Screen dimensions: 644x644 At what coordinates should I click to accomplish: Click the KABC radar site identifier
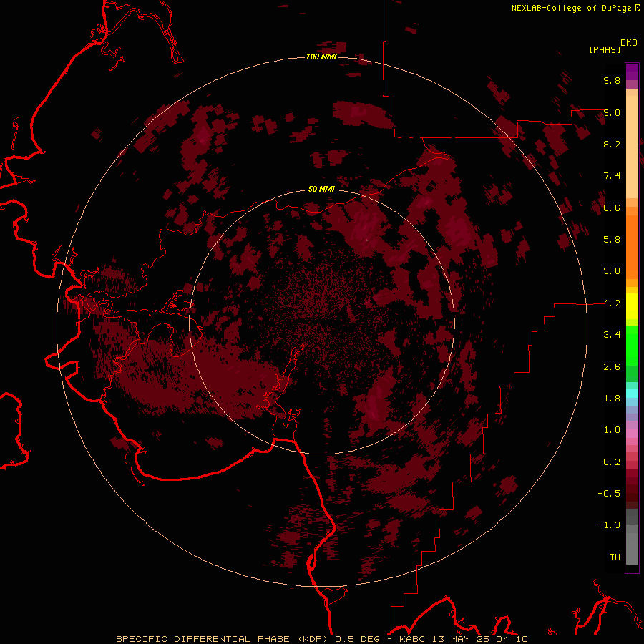(x=414, y=639)
